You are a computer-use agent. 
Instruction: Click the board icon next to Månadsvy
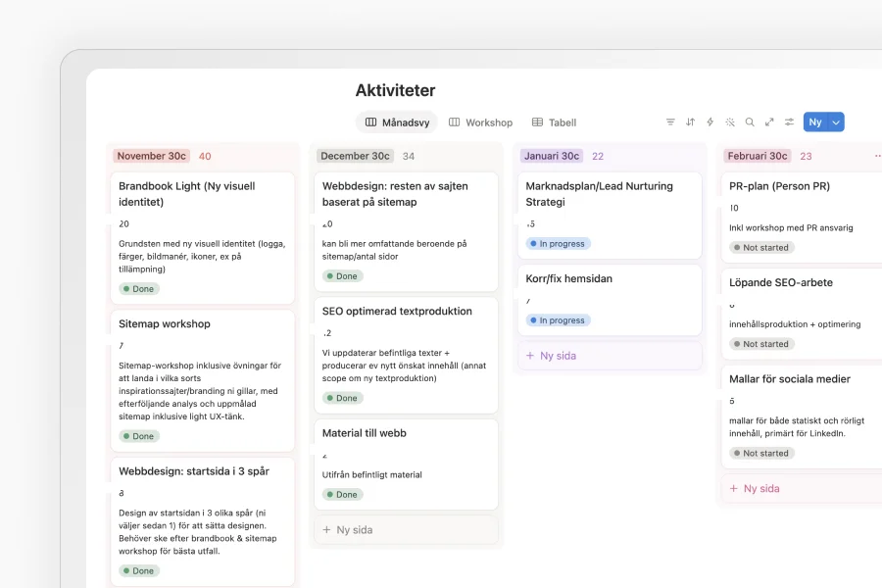(x=370, y=122)
